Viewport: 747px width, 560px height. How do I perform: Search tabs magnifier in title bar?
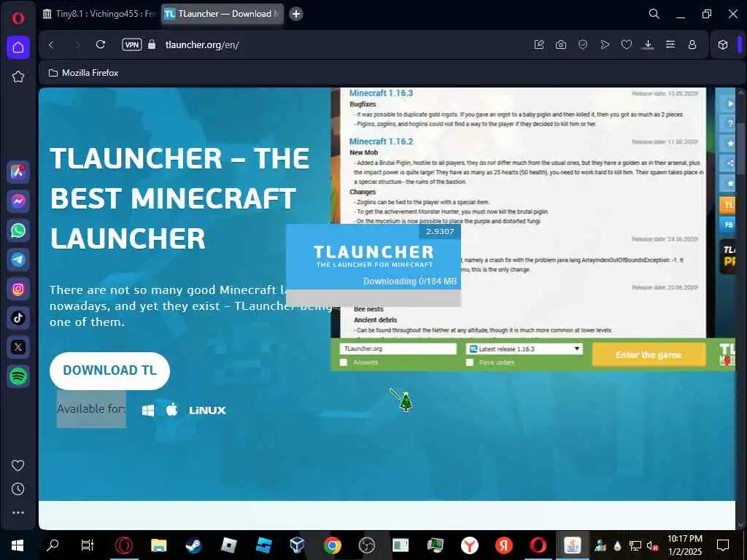654,14
